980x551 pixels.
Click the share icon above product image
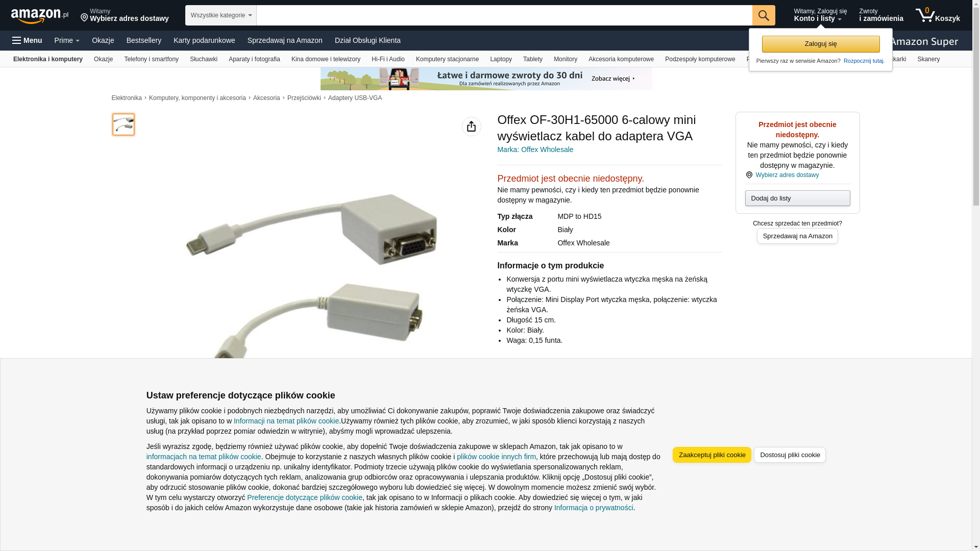[x=472, y=127]
